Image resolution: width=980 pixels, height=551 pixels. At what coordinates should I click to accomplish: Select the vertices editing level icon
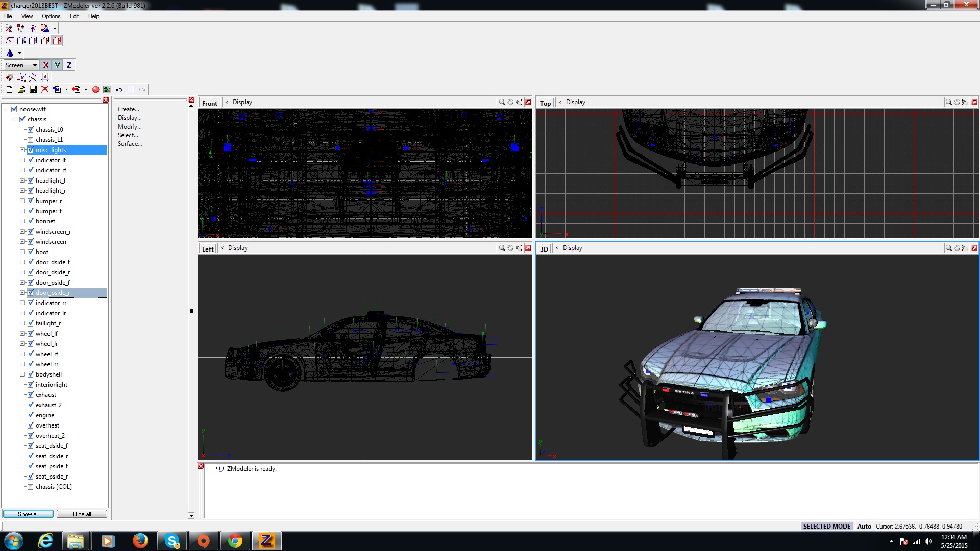pos(10,40)
